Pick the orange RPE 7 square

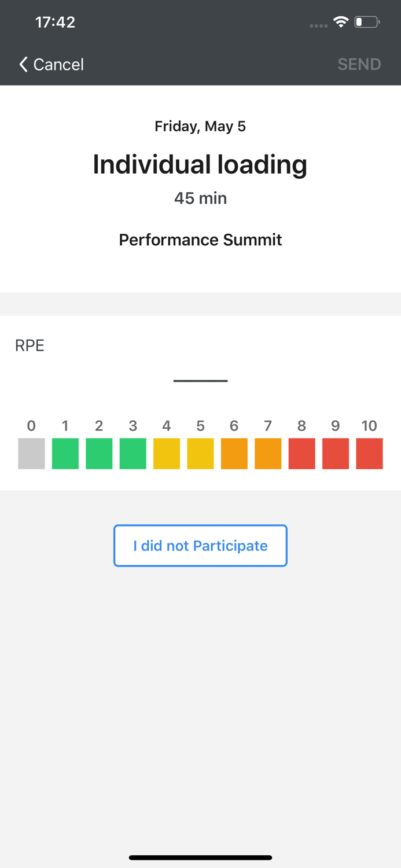[268, 453]
